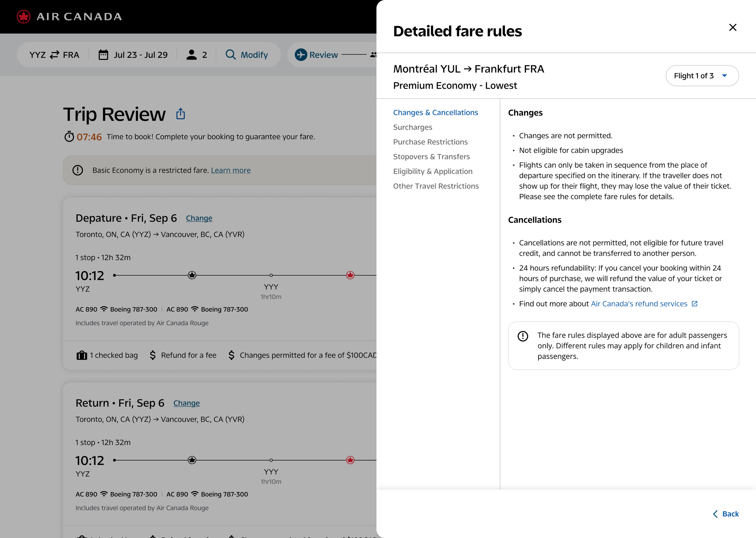Click the Review airplane step icon

[x=301, y=55]
